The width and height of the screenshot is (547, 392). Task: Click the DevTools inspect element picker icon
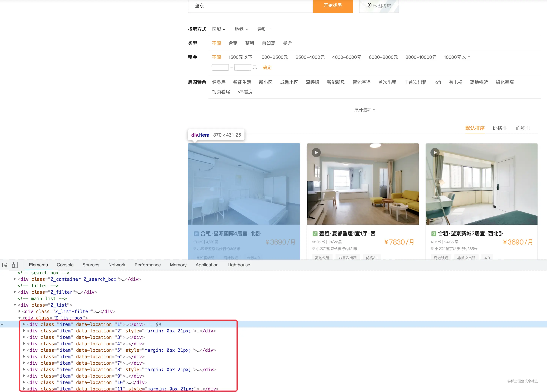pos(5,265)
